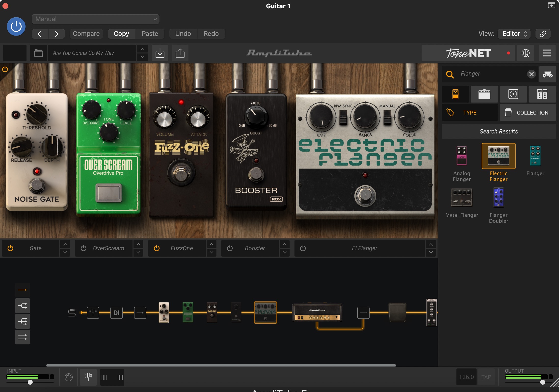Click the Overscream pedal footswitch
Viewport: 560px width, 392px height.
coord(108,193)
